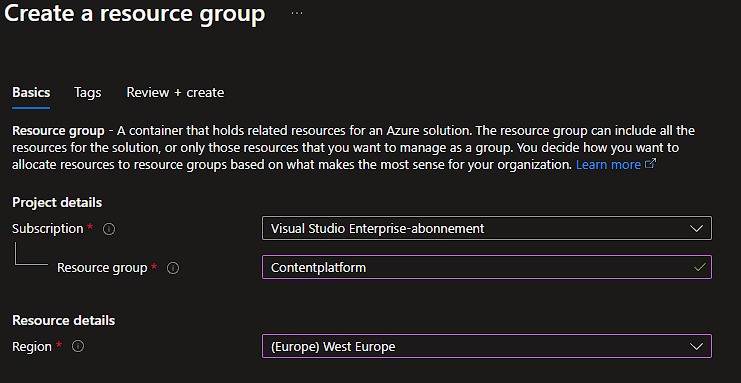
Task: Click the Resource details heading
Action: (64, 320)
